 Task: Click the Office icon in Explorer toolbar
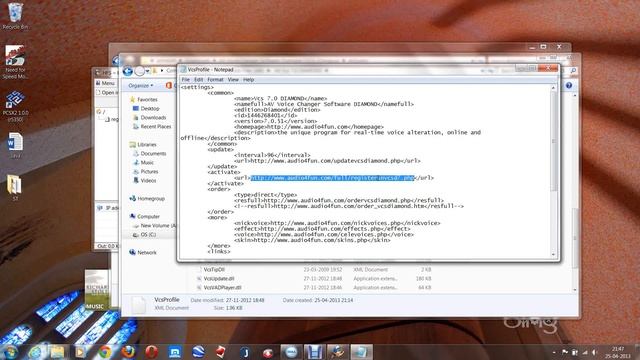(x=169, y=85)
